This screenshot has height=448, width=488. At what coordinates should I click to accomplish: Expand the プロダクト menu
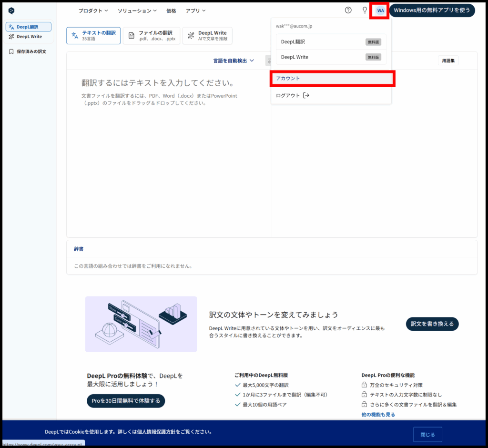(93, 10)
